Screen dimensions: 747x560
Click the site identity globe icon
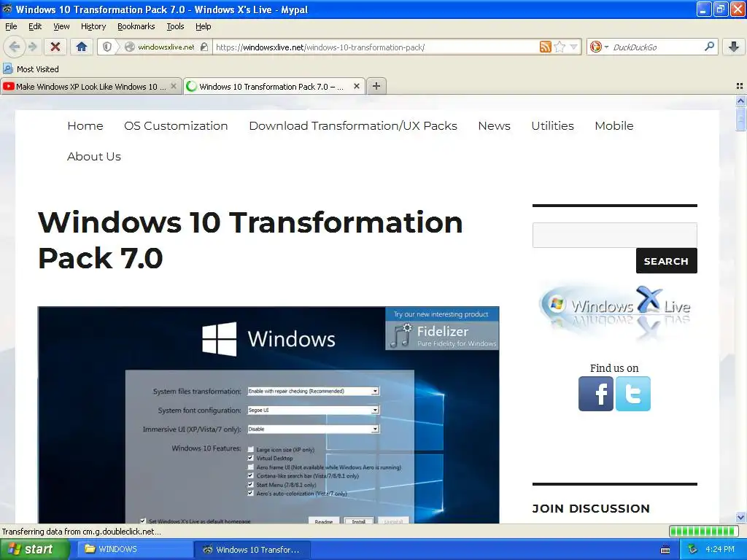tap(129, 47)
